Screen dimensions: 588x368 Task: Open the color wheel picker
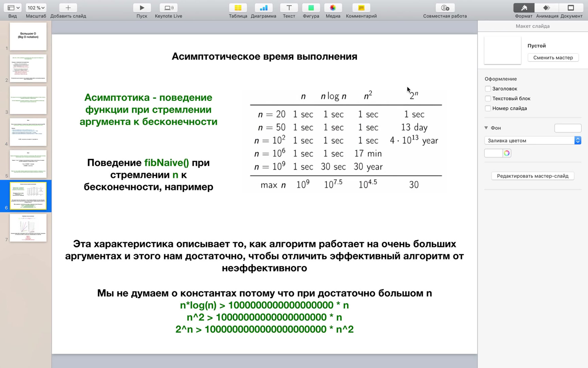tap(507, 153)
